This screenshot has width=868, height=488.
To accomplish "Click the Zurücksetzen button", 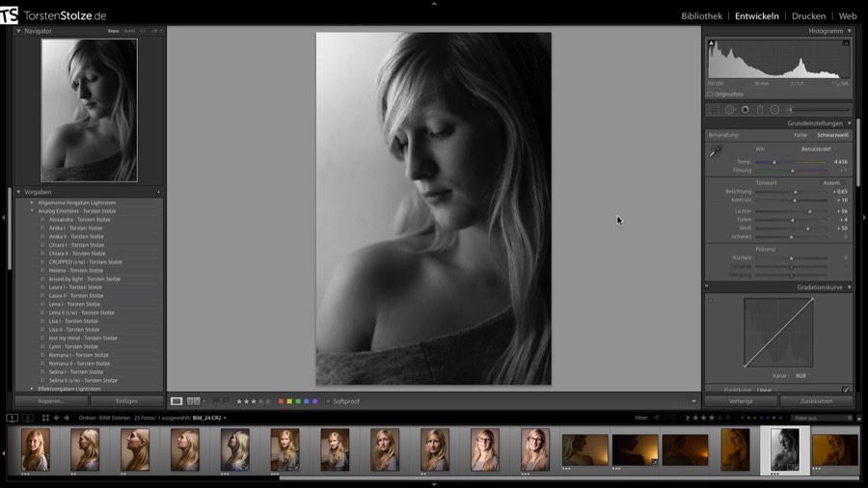I will coord(816,401).
